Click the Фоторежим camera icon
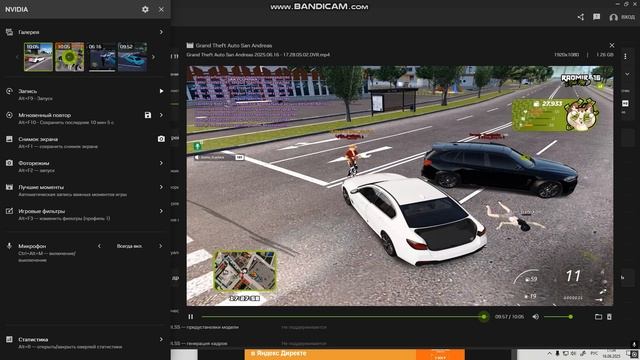The width and height of the screenshot is (640, 360). click(9, 163)
